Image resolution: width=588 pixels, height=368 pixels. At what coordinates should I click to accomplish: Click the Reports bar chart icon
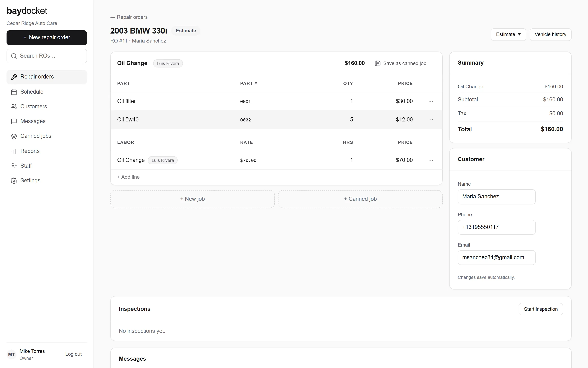pos(14,151)
